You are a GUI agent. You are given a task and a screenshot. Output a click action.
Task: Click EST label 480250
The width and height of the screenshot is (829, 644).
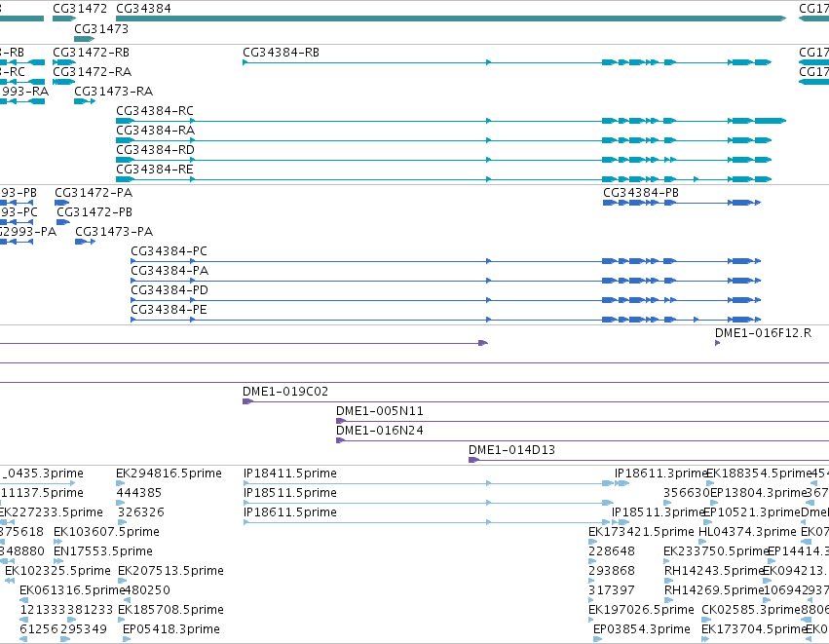[147, 590]
